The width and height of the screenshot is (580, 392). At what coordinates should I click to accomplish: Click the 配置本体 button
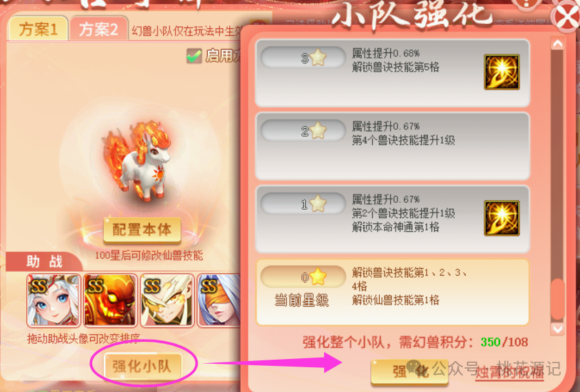(x=142, y=230)
